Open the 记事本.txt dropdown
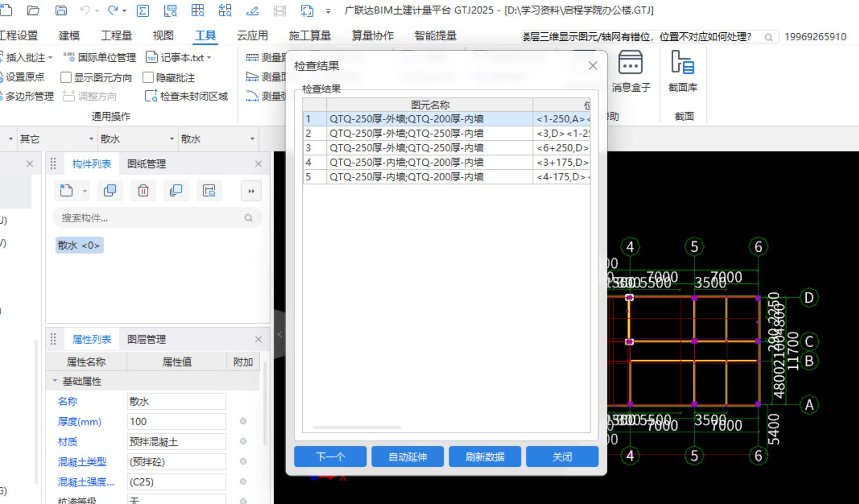Viewport: 859px width, 504px height. click(x=209, y=57)
